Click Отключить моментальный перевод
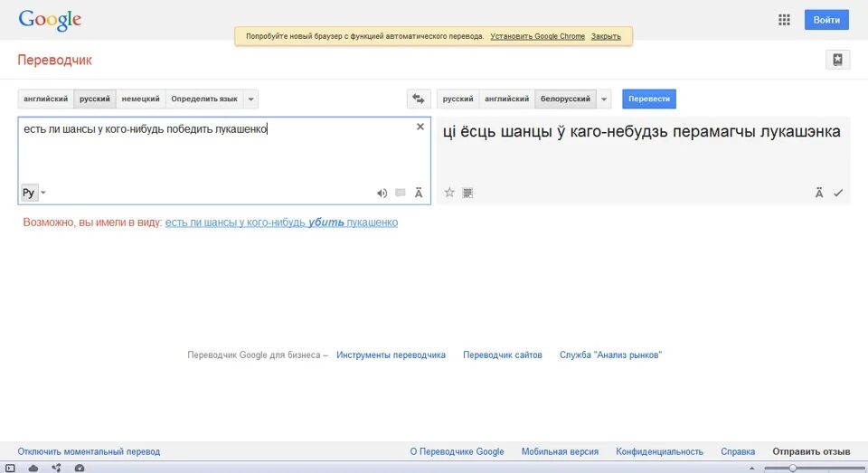Viewport: 868px width, 473px height. (89, 452)
